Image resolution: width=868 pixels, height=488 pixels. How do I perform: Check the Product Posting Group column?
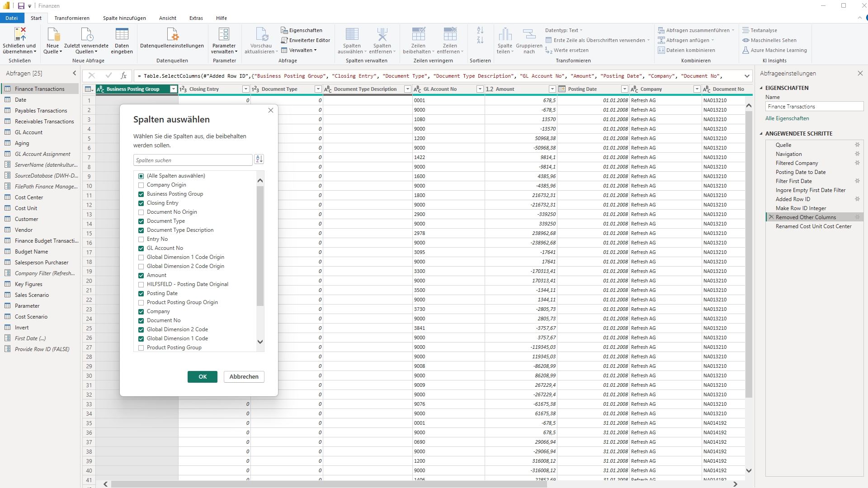pos(141,347)
